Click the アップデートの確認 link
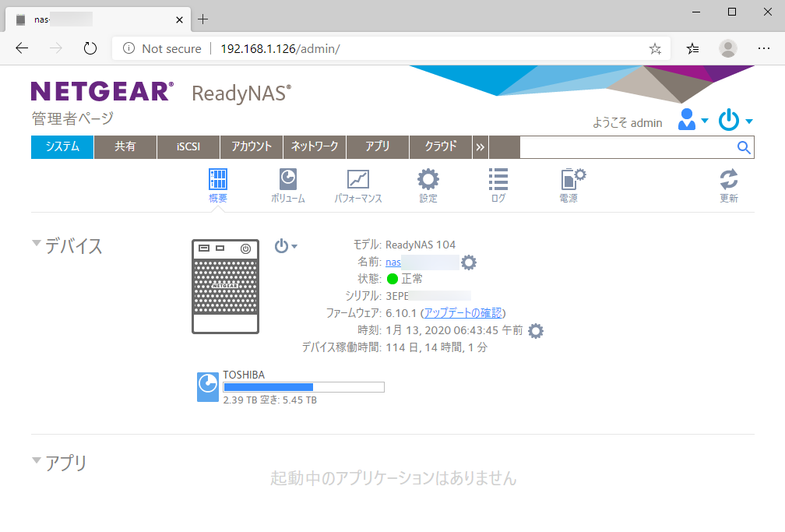 (x=463, y=313)
